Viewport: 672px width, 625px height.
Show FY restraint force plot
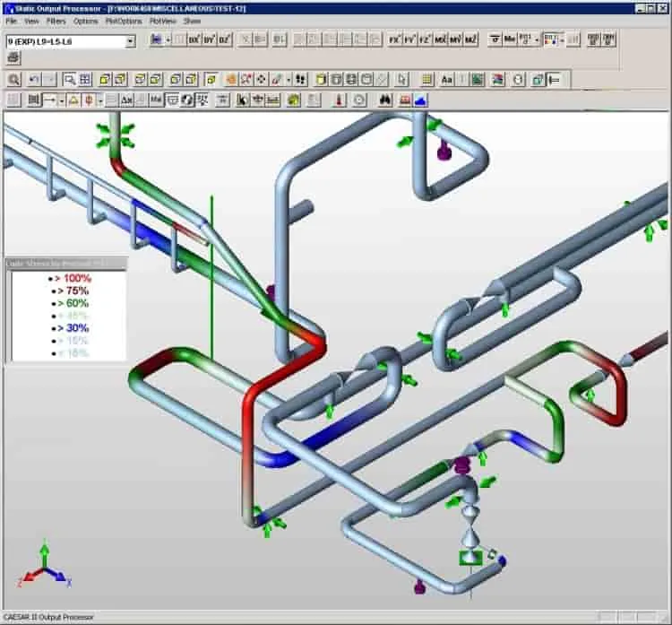[x=409, y=39]
